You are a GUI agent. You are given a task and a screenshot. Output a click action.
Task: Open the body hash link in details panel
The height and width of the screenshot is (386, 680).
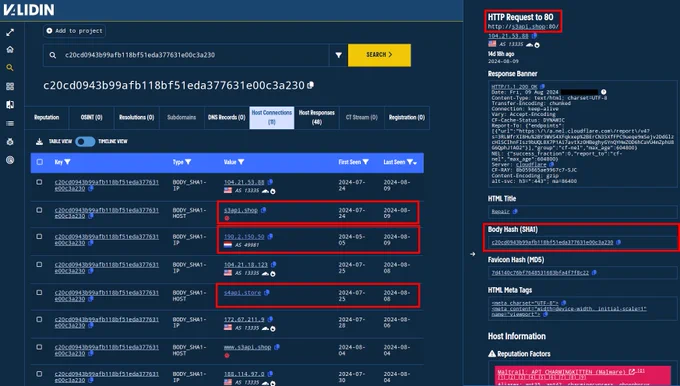(552, 242)
